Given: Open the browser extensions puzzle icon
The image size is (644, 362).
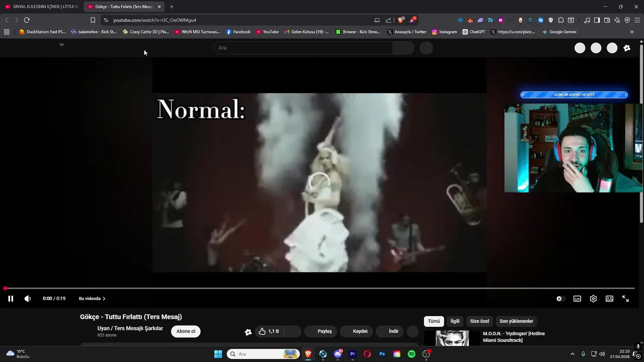Looking at the screenshot, I should [561, 20].
